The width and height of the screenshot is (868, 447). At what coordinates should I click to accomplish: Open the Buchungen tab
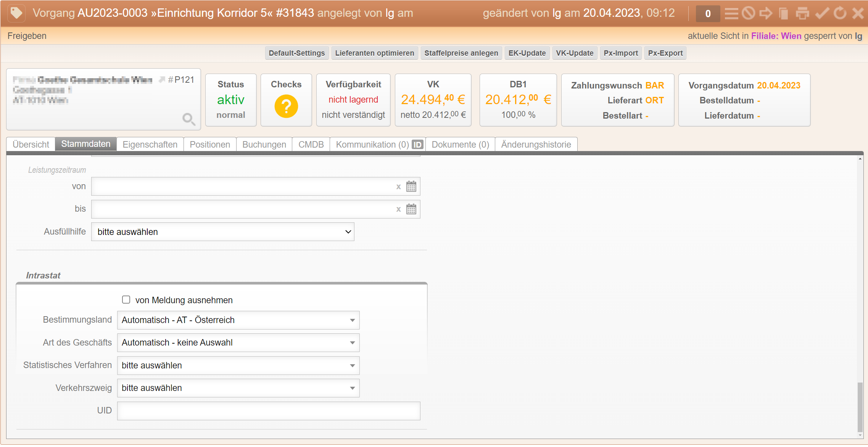[264, 145]
